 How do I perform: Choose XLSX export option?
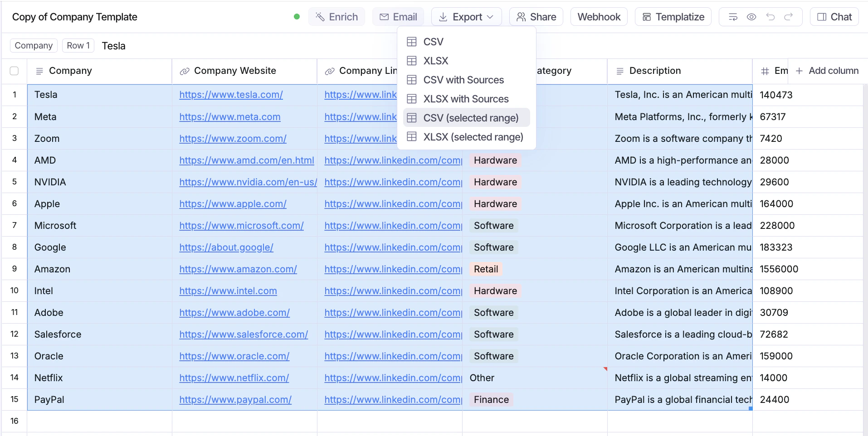pyautogui.click(x=467, y=61)
